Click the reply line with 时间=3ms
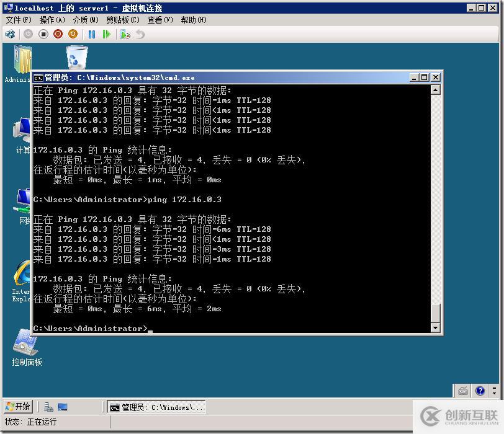Screen dimensions: 504x434 pos(152,249)
